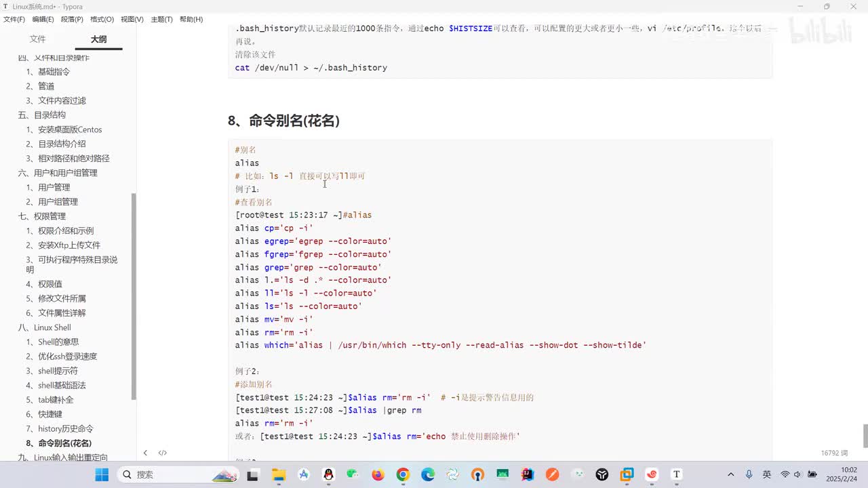This screenshot has height=488, width=868.
Task: Open IntelliJ IDEA from taskbar
Action: click(x=527, y=474)
